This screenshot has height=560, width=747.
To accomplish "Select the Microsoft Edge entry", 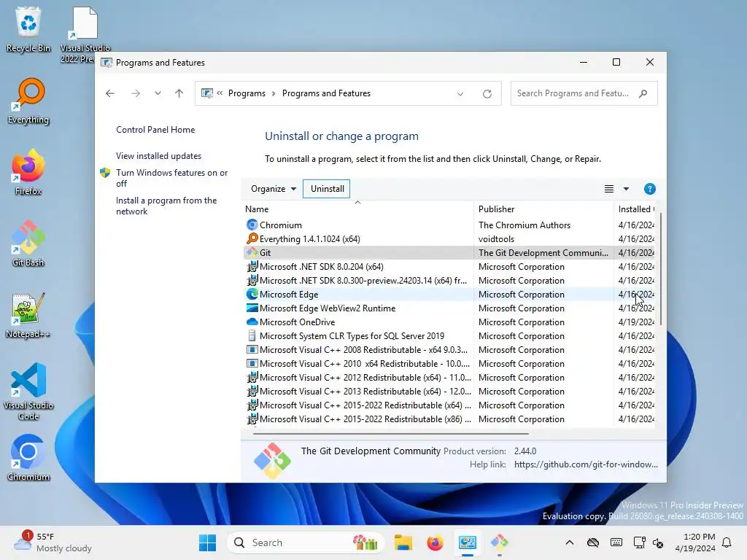I will point(449,294).
